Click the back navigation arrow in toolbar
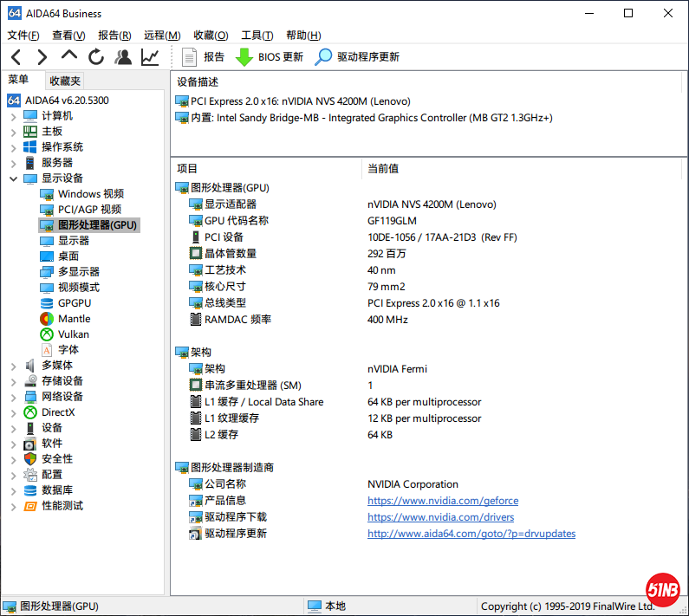689x616 pixels. tap(16, 57)
